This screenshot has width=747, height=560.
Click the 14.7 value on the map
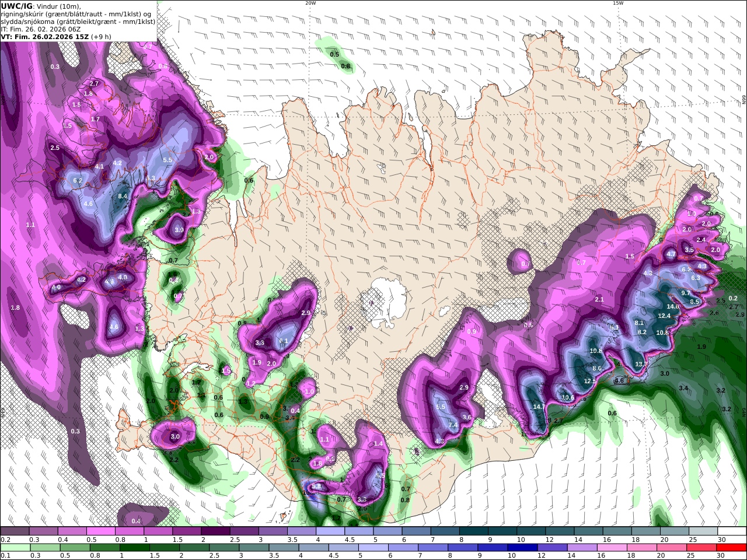[x=539, y=407]
